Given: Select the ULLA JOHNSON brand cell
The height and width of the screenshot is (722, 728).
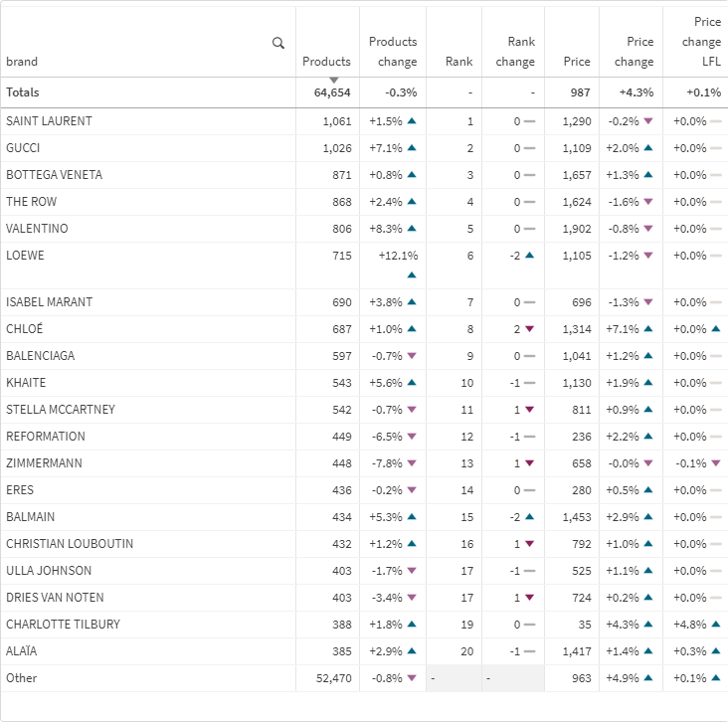Looking at the screenshot, I should (148, 572).
